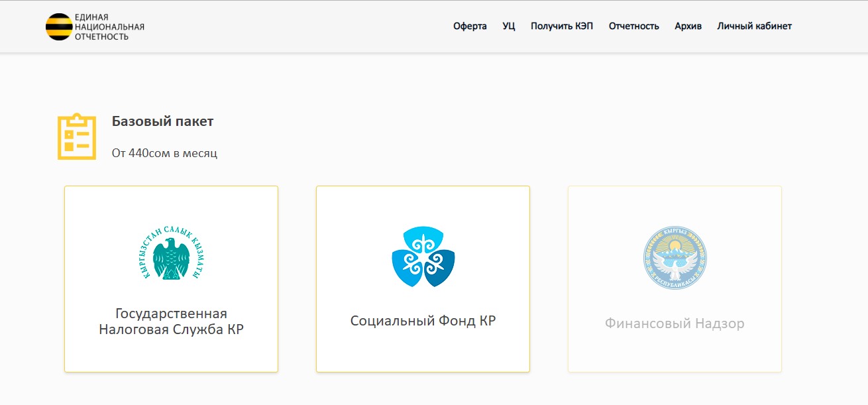
Task: Click the blue Social Fund trefoil emblem
Action: (423, 257)
